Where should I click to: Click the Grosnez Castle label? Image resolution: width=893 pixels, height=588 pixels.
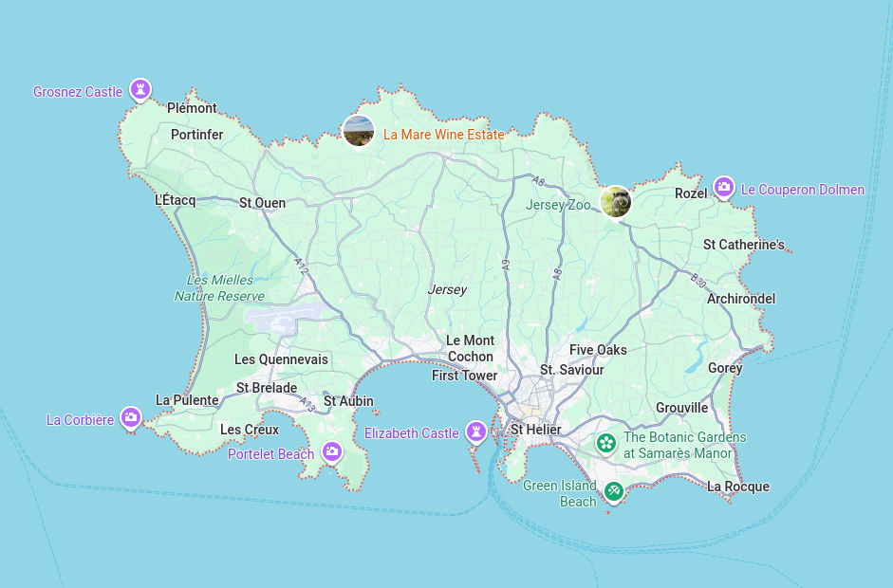point(78,92)
